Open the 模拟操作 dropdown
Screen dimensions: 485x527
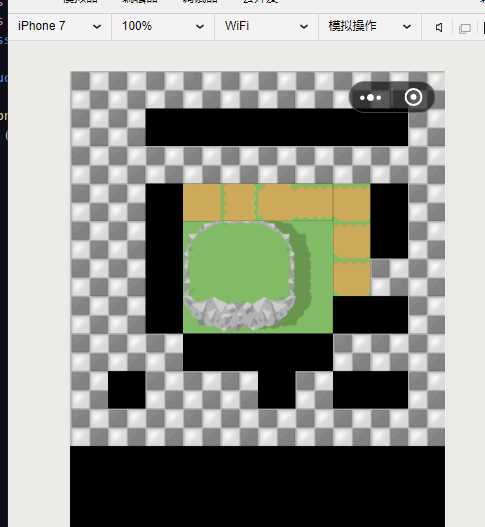[370, 26]
